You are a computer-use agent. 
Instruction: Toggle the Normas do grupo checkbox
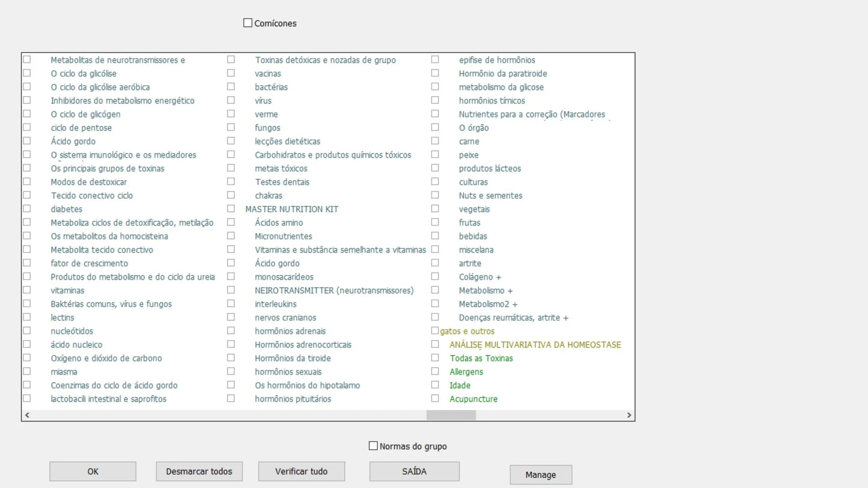click(373, 446)
